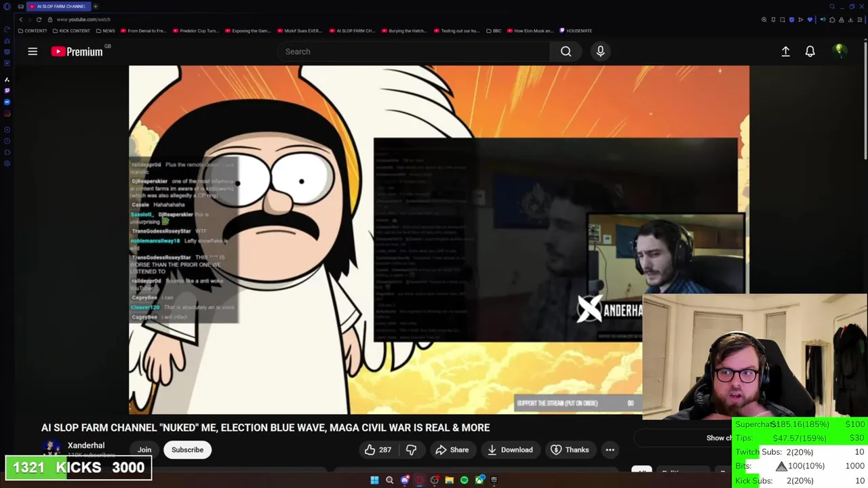Dislike the video with thumbs down
The image size is (868, 488).
pos(411,450)
